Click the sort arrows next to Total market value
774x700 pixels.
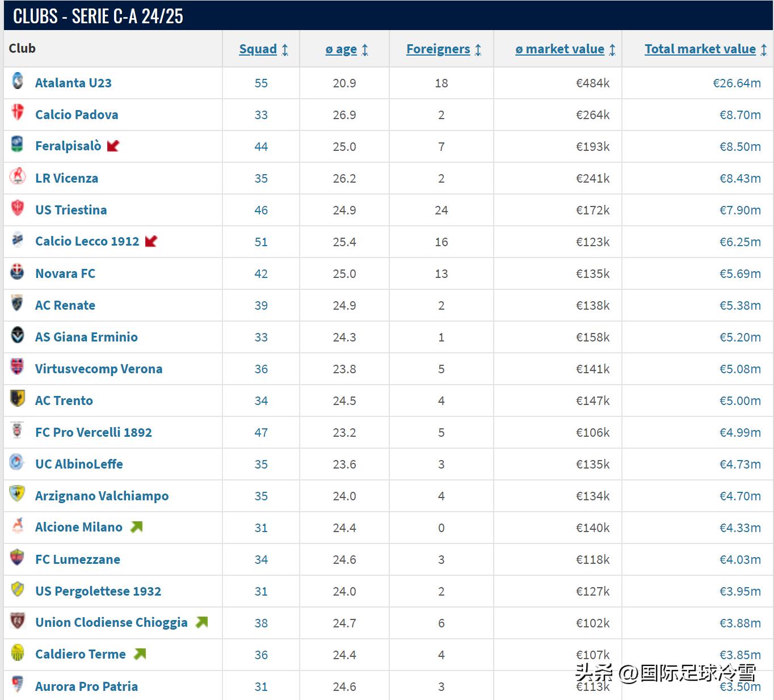764,50
